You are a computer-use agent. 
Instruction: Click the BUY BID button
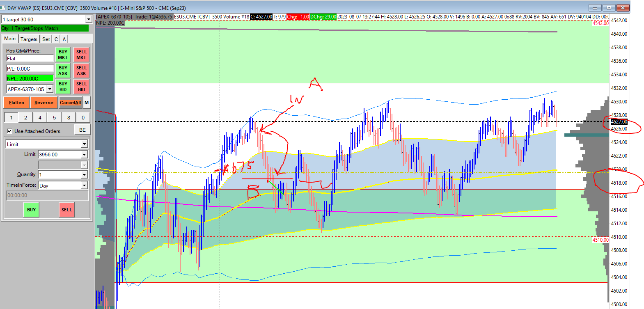pyautogui.click(x=63, y=87)
